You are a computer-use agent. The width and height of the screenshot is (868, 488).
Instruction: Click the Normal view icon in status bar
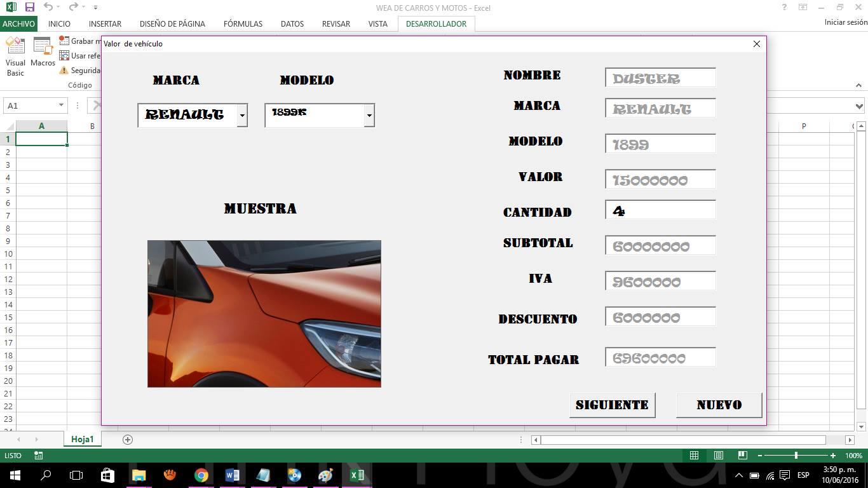click(694, 456)
